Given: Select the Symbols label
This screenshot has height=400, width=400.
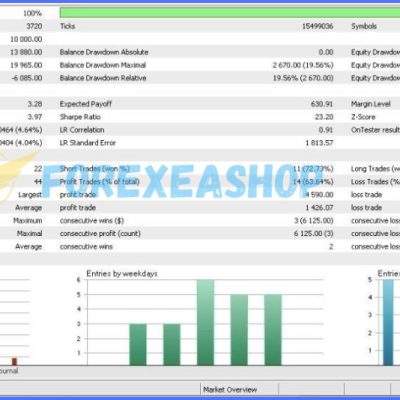Looking at the screenshot, I should point(364,26).
